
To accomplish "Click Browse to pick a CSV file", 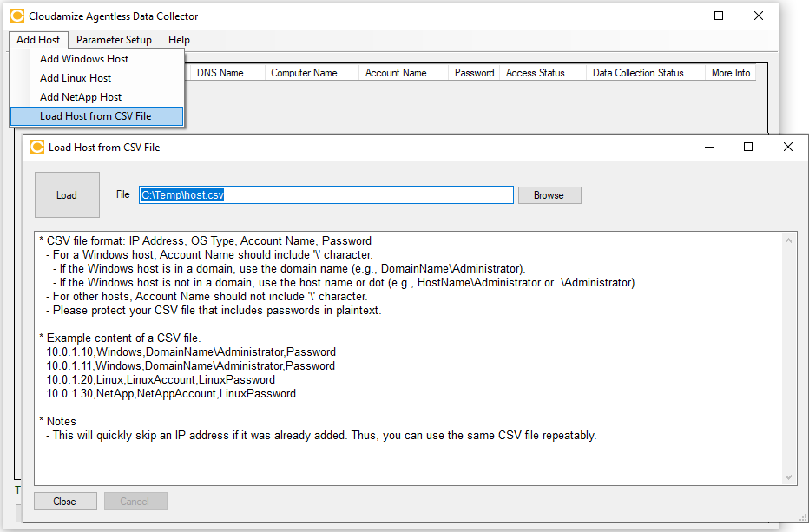I will [x=549, y=195].
